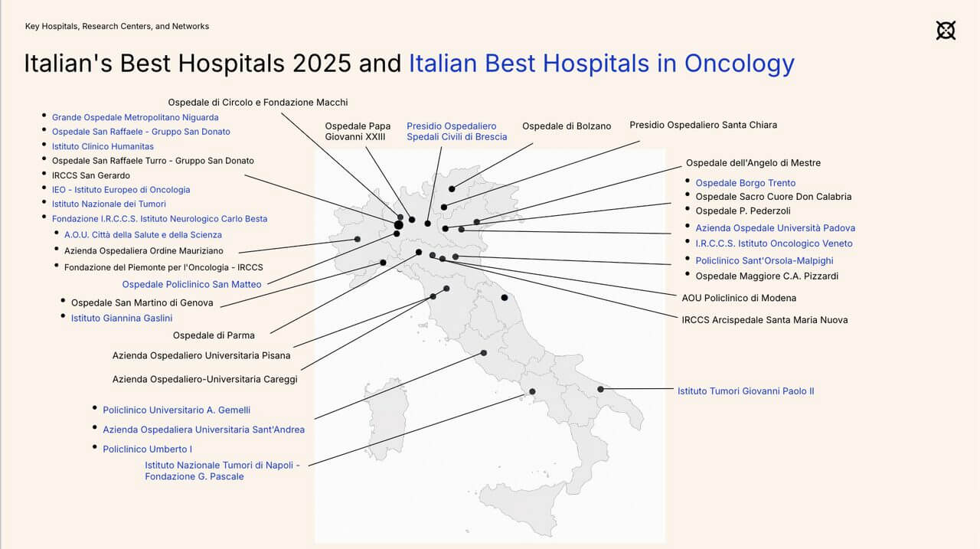Click map dot linked to Ospedale San Martino di Genova
The image size is (980, 549).
pos(384,263)
